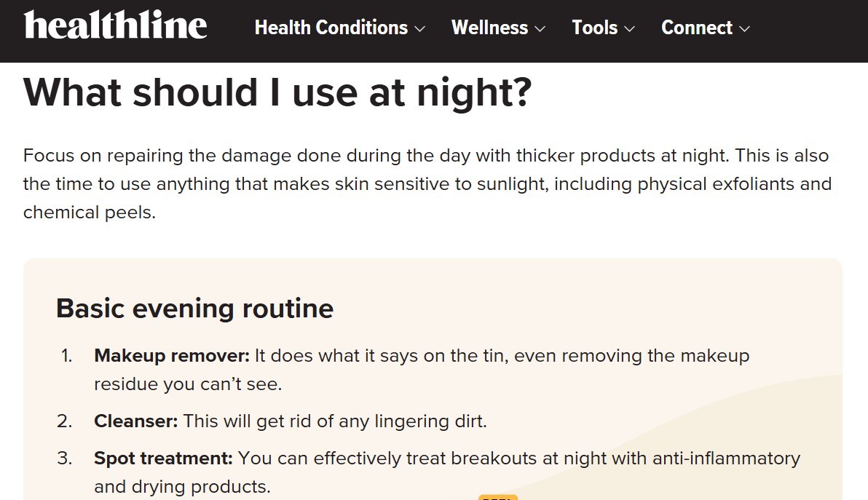
Task: Expand the chevron beside Health Conditions
Action: pos(420,29)
